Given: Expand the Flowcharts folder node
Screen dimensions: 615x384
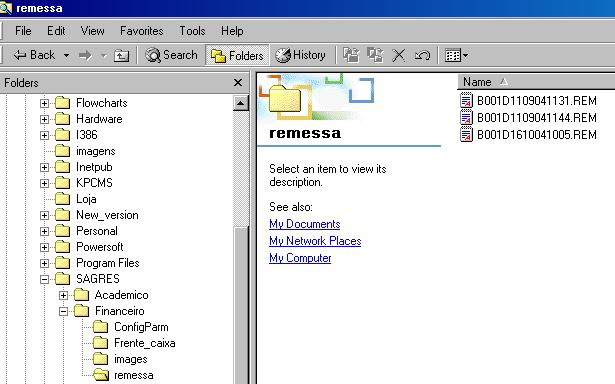Looking at the screenshot, I should (x=44, y=103).
